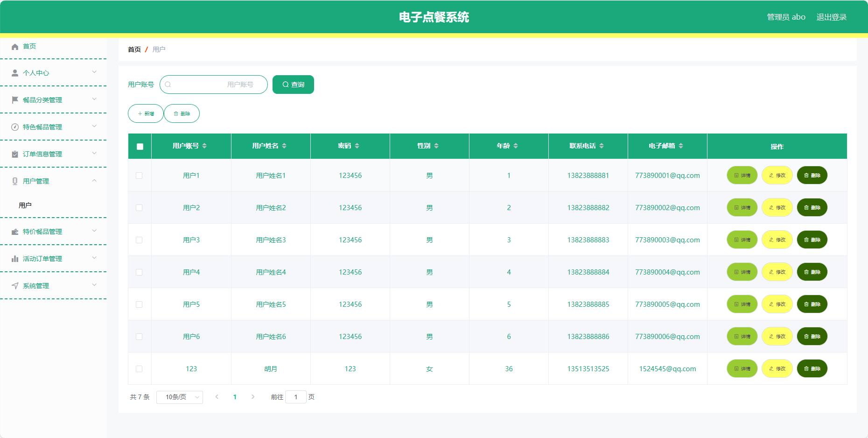
Task: Check the row for 用户4
Action: [x=139, y=272]
